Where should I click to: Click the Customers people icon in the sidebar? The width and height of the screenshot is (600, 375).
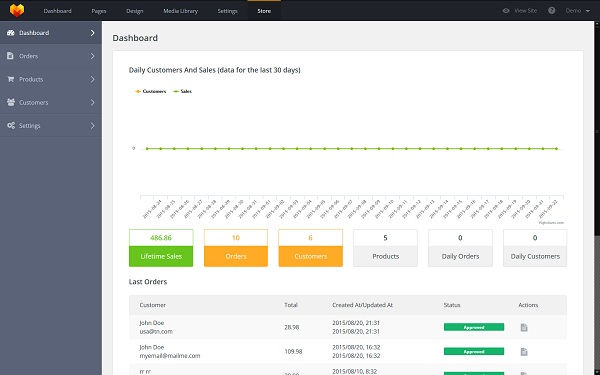11,102
